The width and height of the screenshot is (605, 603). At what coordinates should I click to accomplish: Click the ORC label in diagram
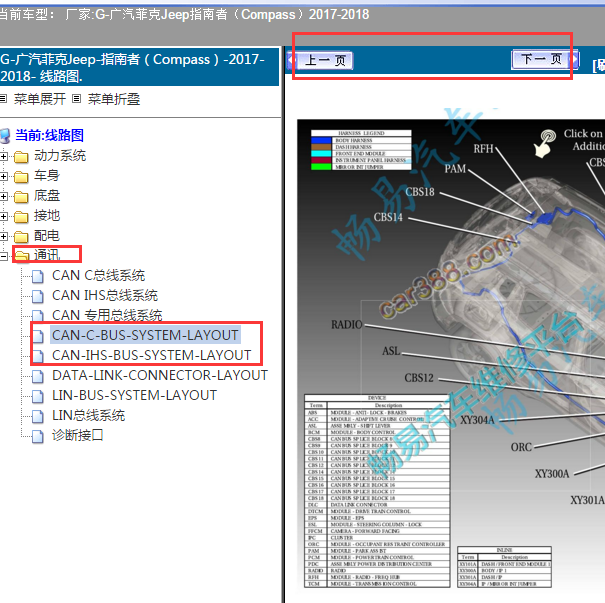[x=521, y=447]
